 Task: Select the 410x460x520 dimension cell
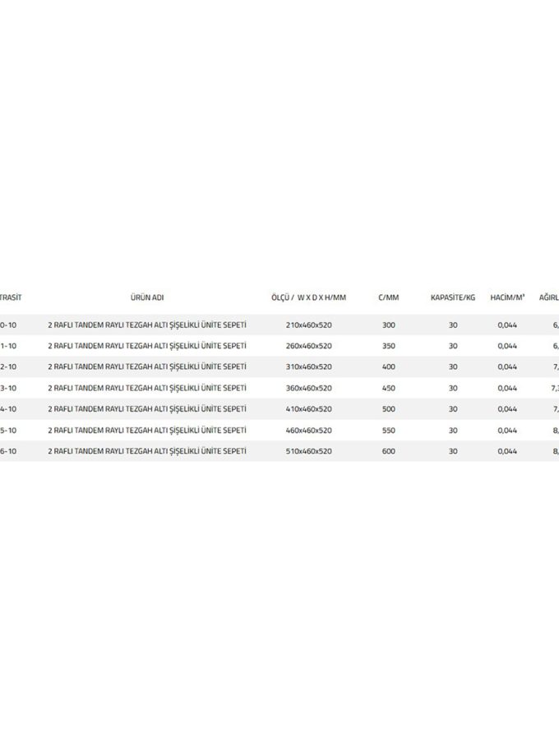[x=308, y=408]
